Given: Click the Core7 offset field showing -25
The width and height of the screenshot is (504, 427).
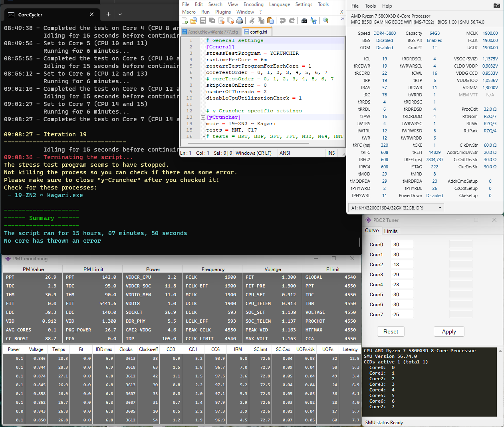Looking at the screenshot, I should point(402,314).
